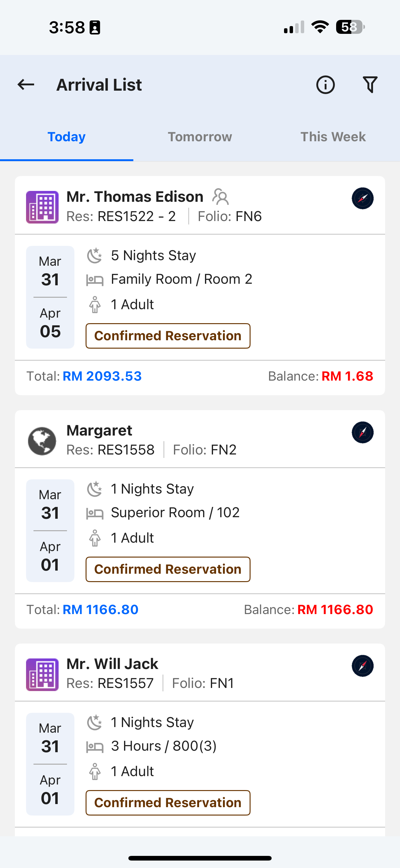400x868 pixels.
Task: Open Mr. Thomas Edison reservation name
Action: (x=135, y=197)
